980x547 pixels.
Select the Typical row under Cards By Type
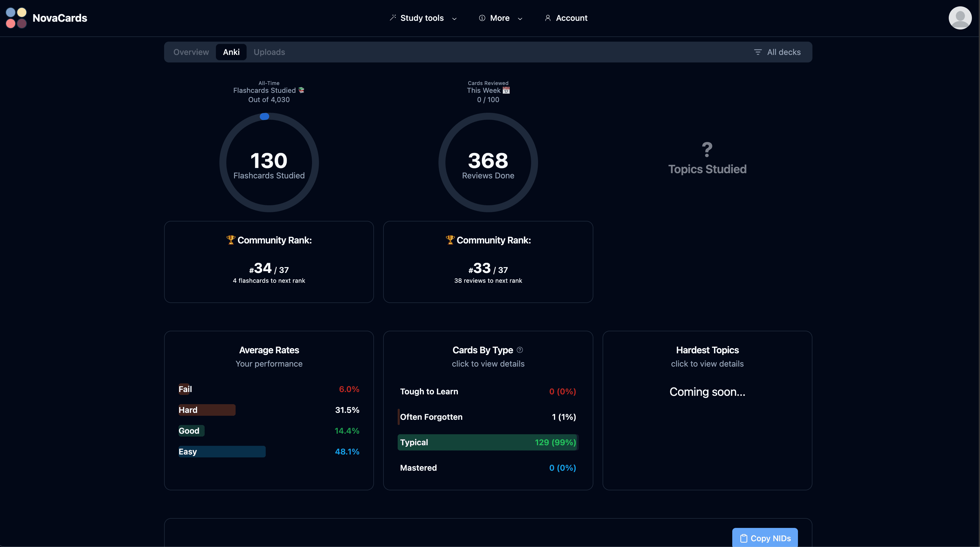[488, 442]
